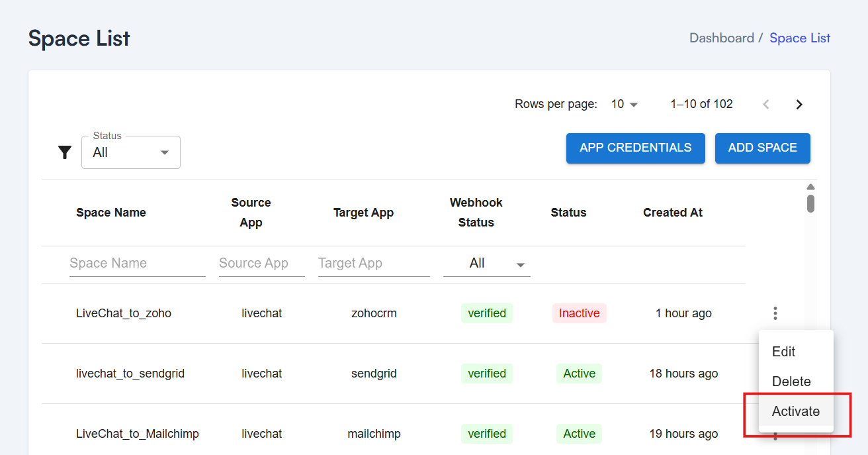Click livechat source in LiveChat_to_zoho row

[x=262, y=313]
